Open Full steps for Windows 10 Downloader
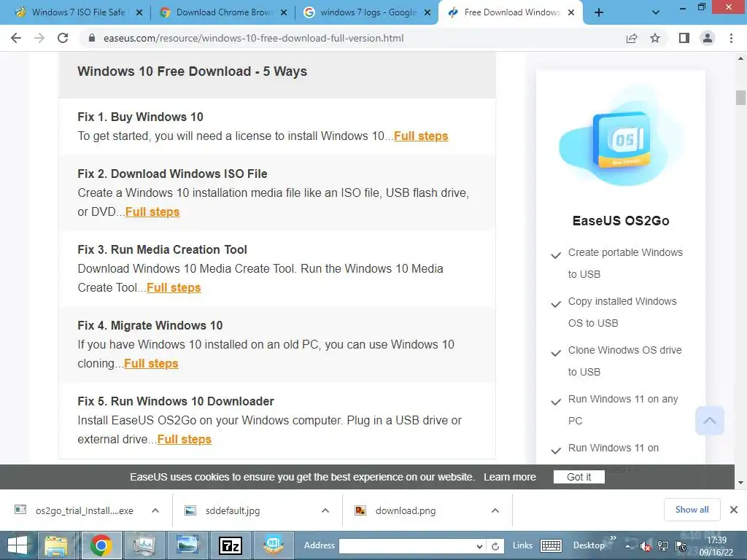Image resolution: width=747 pixels, height=560 pixels. point(185,439)
